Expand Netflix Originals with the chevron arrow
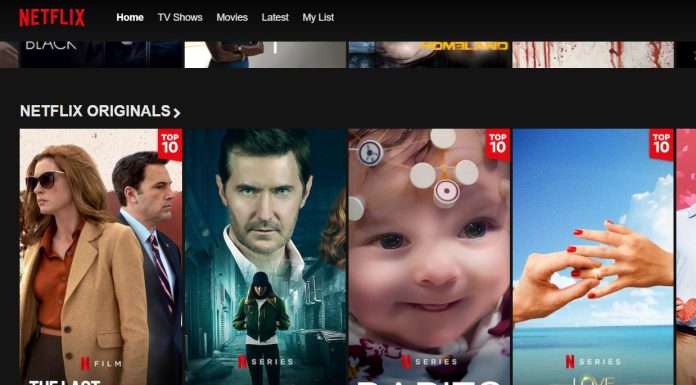This screenshot has height=385, width=696. pyautogui.click(x=177, y=112)
